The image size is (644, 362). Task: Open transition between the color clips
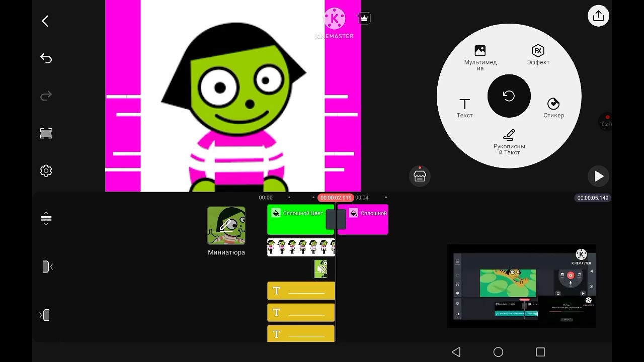[x=336, y=220]
